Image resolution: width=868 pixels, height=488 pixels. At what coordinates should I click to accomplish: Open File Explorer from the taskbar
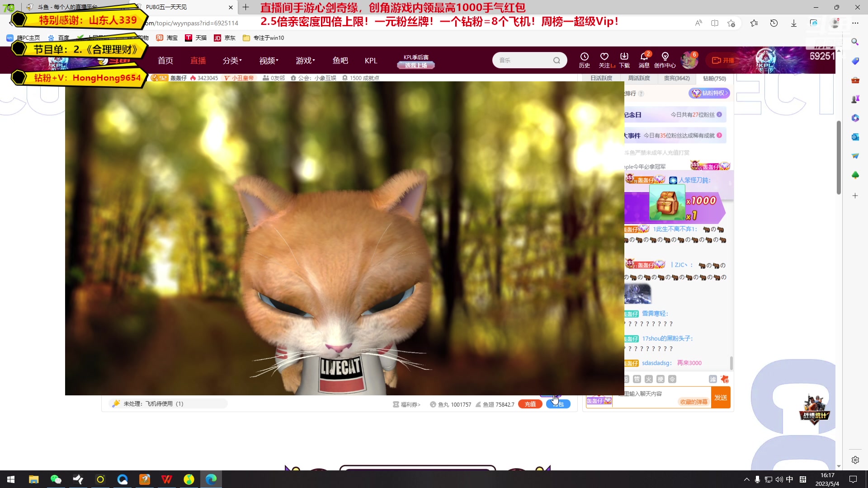pos(33,479)
